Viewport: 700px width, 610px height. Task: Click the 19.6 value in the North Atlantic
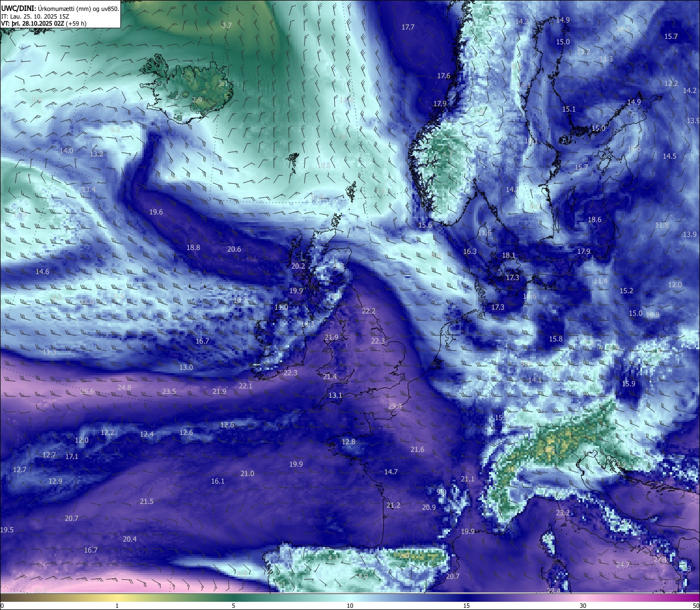(x=156, y=212)
